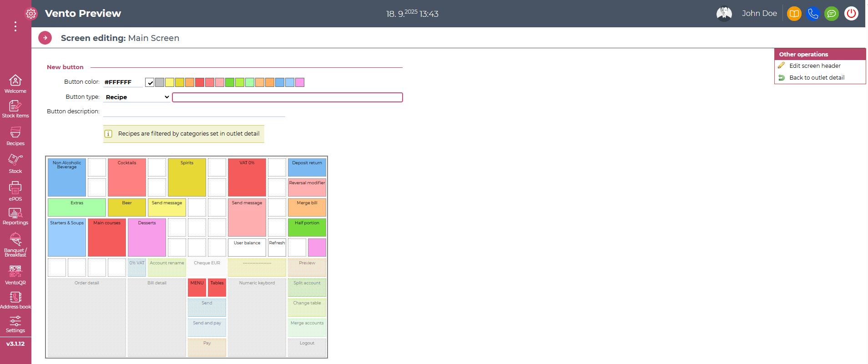Select the pink Send message button
868x364 pixels.
247,217
